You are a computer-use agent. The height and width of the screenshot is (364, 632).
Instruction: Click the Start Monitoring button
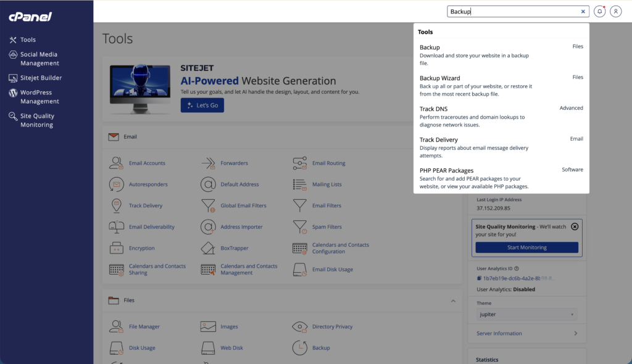(x=526, y=247)
